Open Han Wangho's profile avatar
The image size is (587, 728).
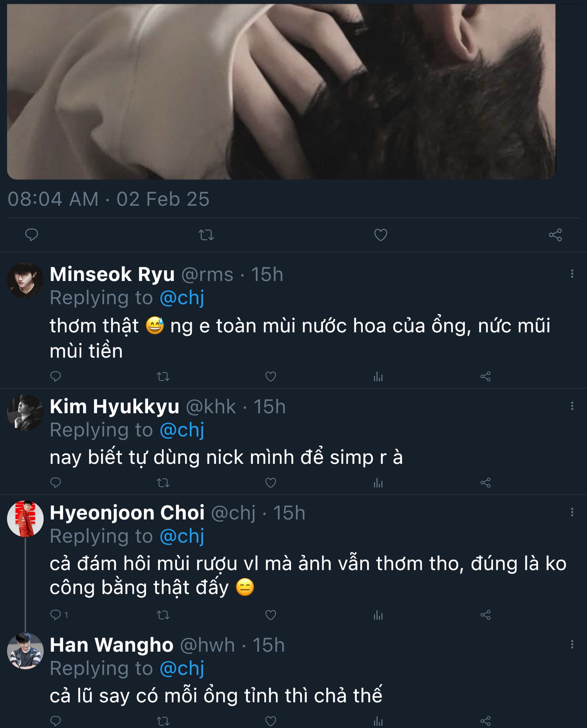25,651
